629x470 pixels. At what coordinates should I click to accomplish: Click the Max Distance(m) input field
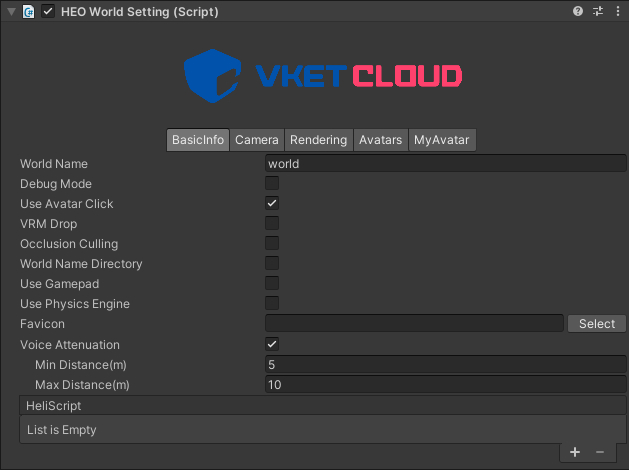click(445, 385)
